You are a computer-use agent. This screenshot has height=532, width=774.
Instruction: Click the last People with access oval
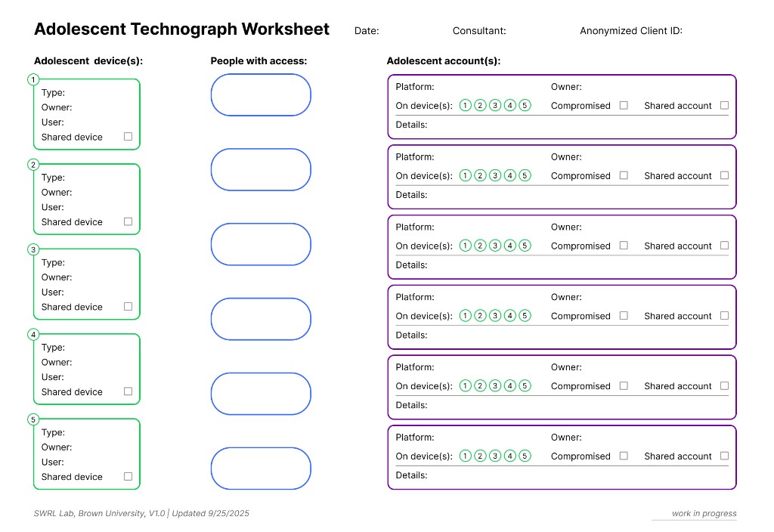(x=261, y=469)
